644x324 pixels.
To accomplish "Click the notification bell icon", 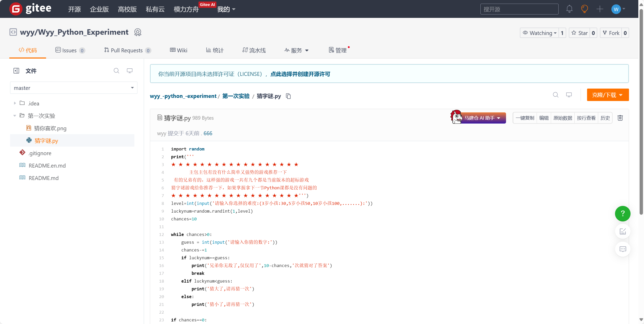I will (x=569, y=9).
